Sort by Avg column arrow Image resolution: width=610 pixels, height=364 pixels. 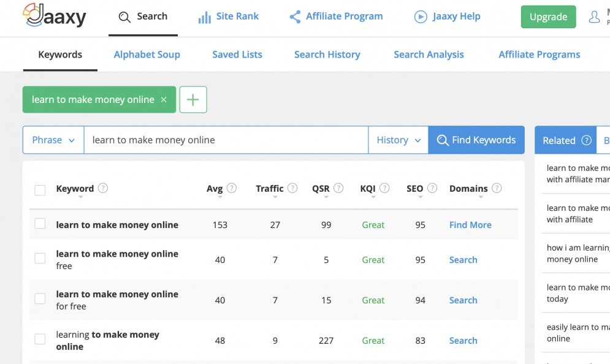pyautogui.click(x=220, y=197)
